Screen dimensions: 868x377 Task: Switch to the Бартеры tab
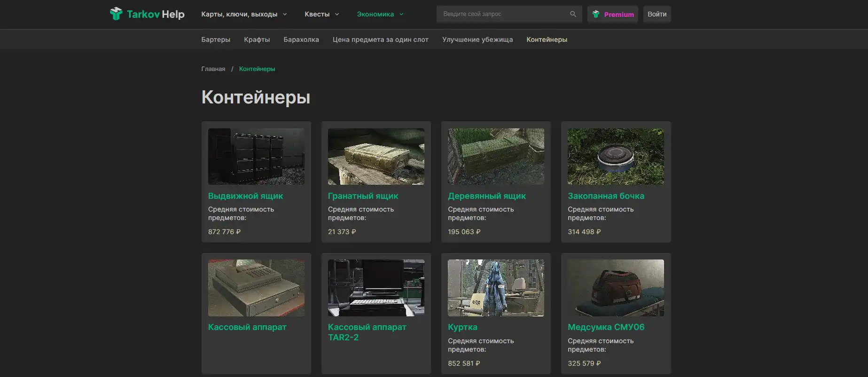216,39
